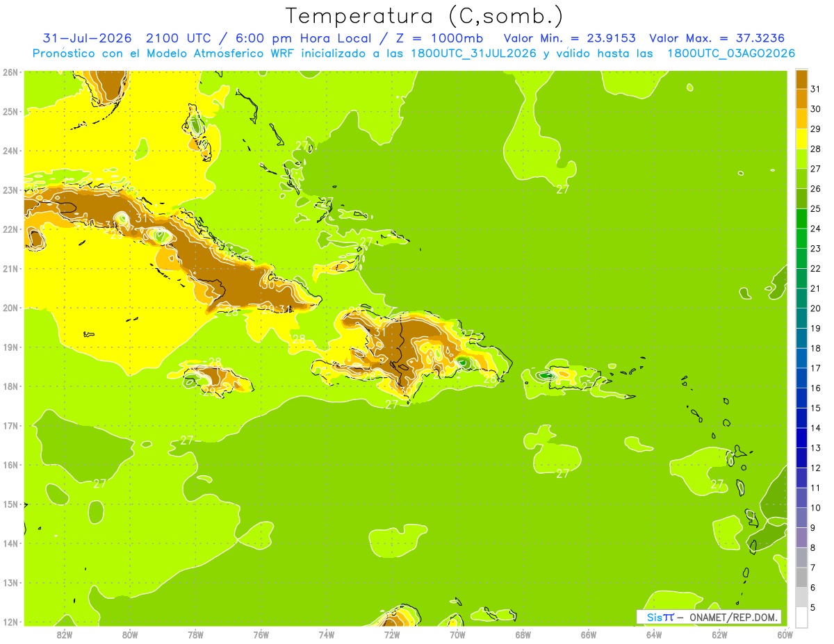
Task: Click the '26N' latitude label
Action: pyautogui.click(x=10, y=72)
